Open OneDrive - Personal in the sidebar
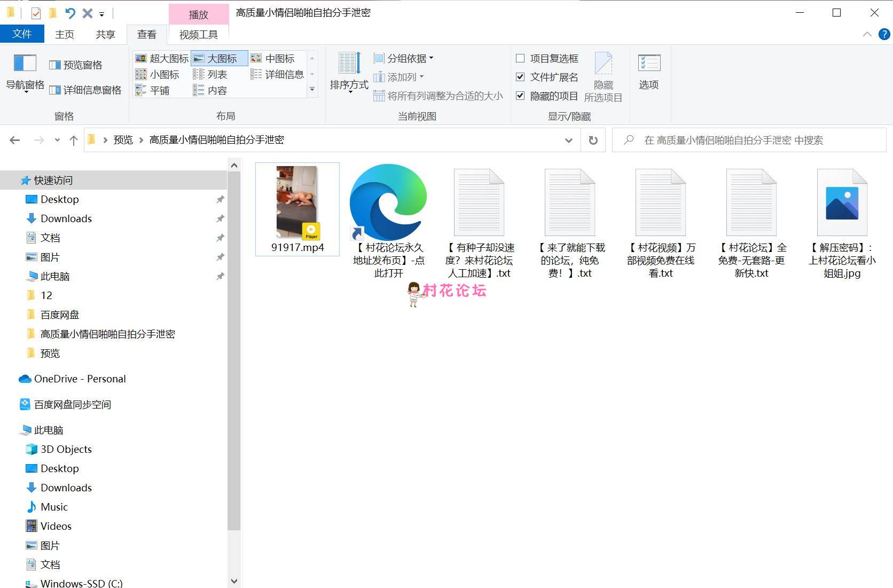Screen dimensions: 893x588 click(80, 379)
